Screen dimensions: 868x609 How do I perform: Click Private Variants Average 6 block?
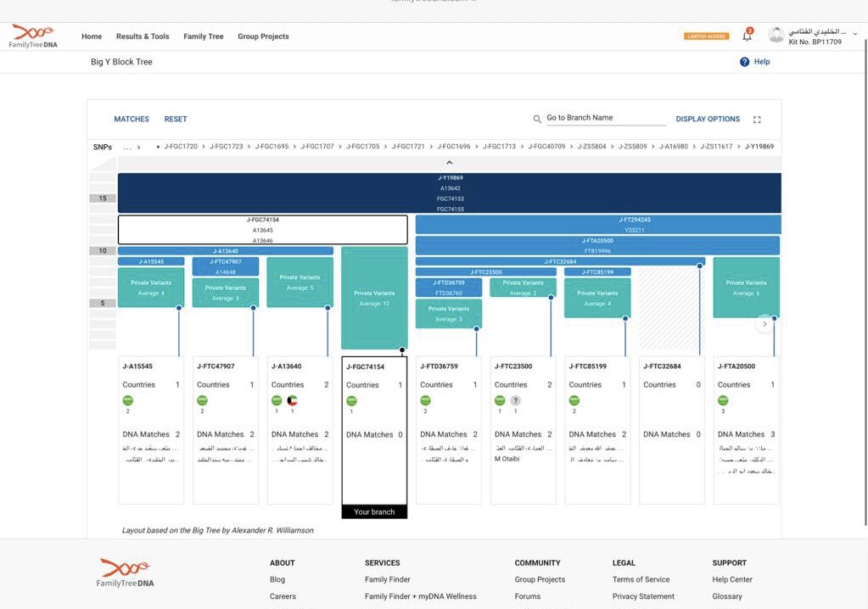pyautogui.click(x=746, y=288)
